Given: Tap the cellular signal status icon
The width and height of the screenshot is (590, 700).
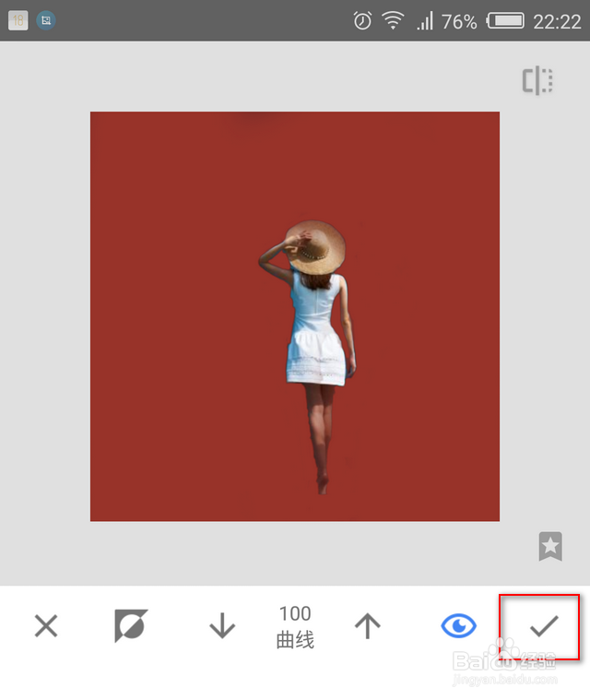Looking at the screenshot, I should [425, 21].
